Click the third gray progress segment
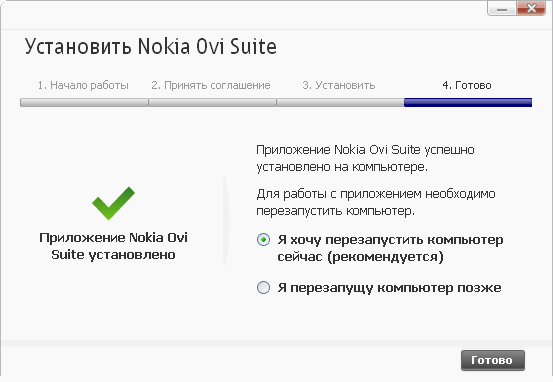This screenshot has width=553, height=382. point(340,102)
